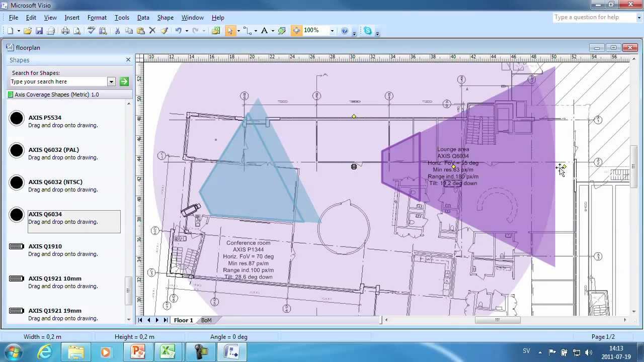Switch to the BoM page tab
644x362 pixels.
[206, 320]
